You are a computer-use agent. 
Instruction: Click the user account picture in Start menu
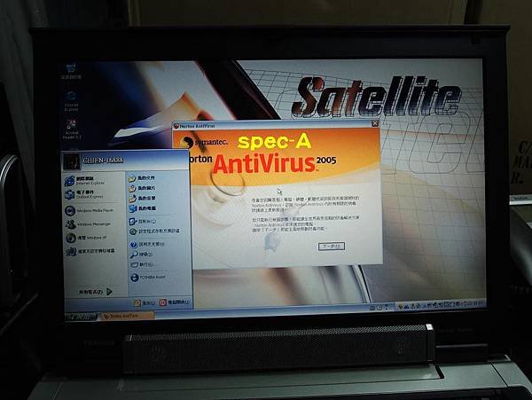pyautogui.click(x=72, y=161)
